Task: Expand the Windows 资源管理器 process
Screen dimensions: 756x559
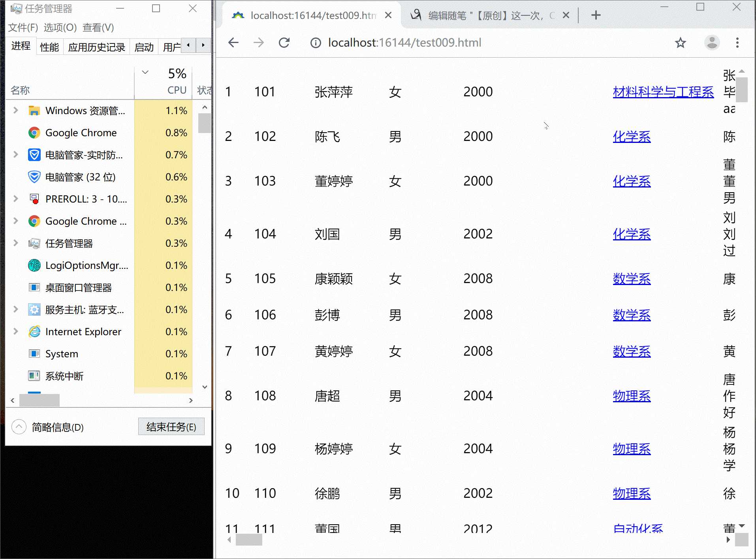Action: pos(16,111)
